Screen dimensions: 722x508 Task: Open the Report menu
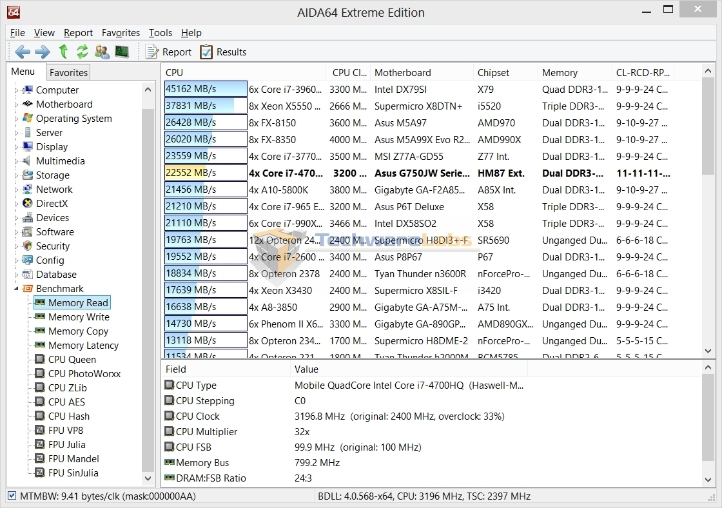(x=78, y=33)
